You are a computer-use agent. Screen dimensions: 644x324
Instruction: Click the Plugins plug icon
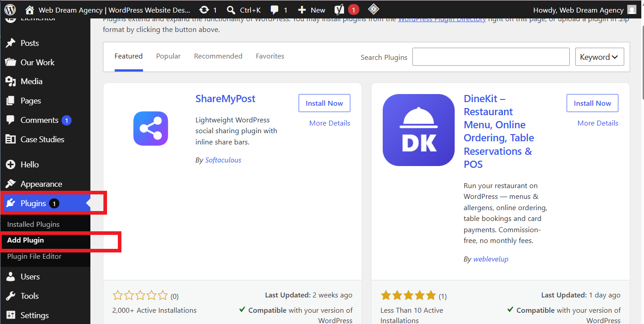tap(10, 203)
